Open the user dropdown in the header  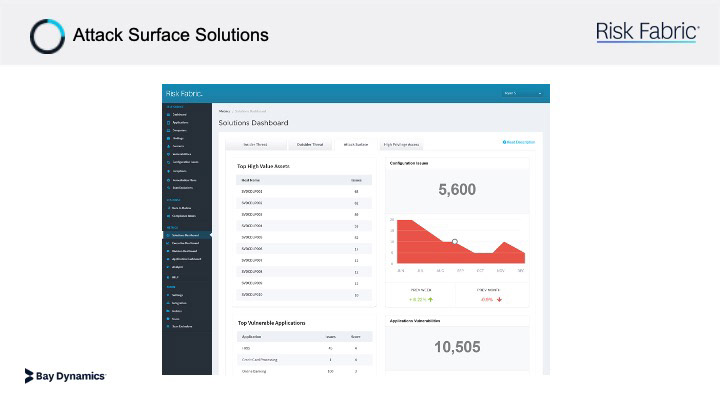[523, 93]
